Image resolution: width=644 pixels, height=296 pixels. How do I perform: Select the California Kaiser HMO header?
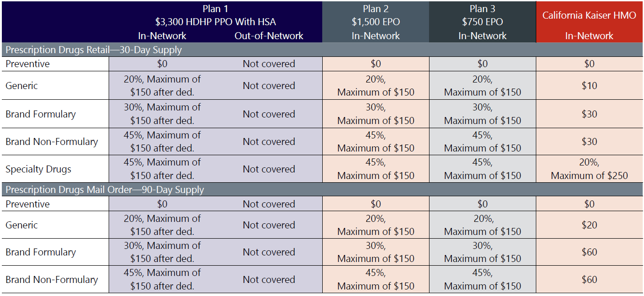pyautogui.click(x=589, y=15)
